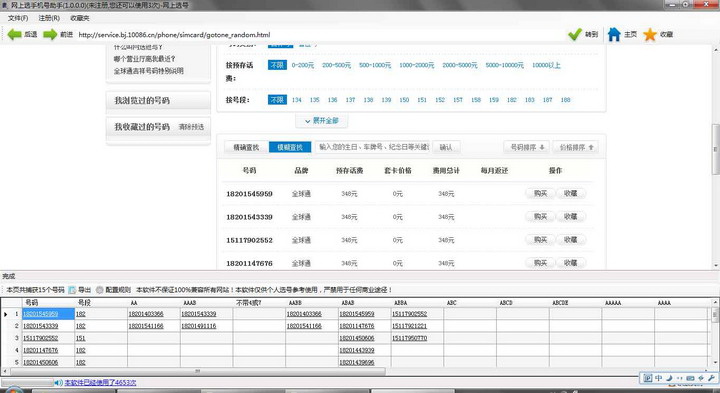Switch to the 模糊查找 tab
The width and height of the screenshot is (720, 393).
[290, 147]
